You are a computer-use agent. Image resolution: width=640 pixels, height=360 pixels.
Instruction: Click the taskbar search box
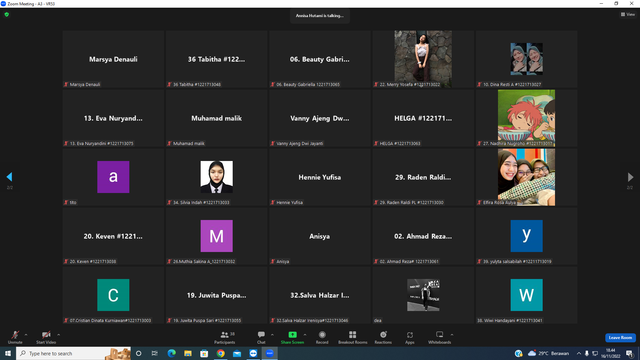(73, 353)
